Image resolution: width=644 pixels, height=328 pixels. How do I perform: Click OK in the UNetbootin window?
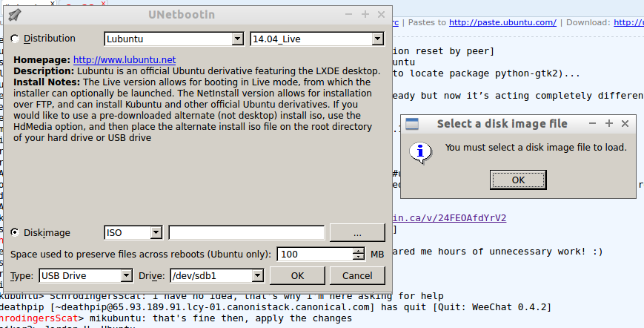pos(297,276)
